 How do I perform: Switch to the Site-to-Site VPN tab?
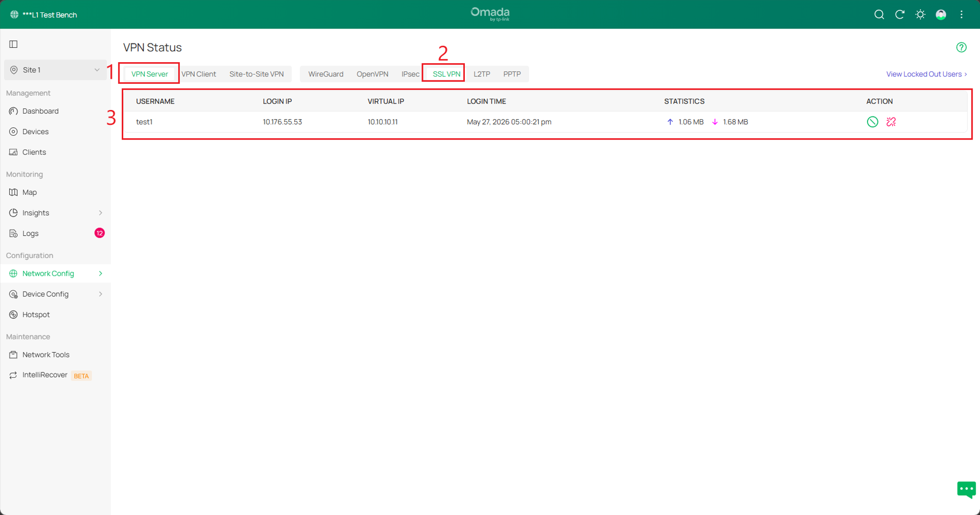[256, 74]
